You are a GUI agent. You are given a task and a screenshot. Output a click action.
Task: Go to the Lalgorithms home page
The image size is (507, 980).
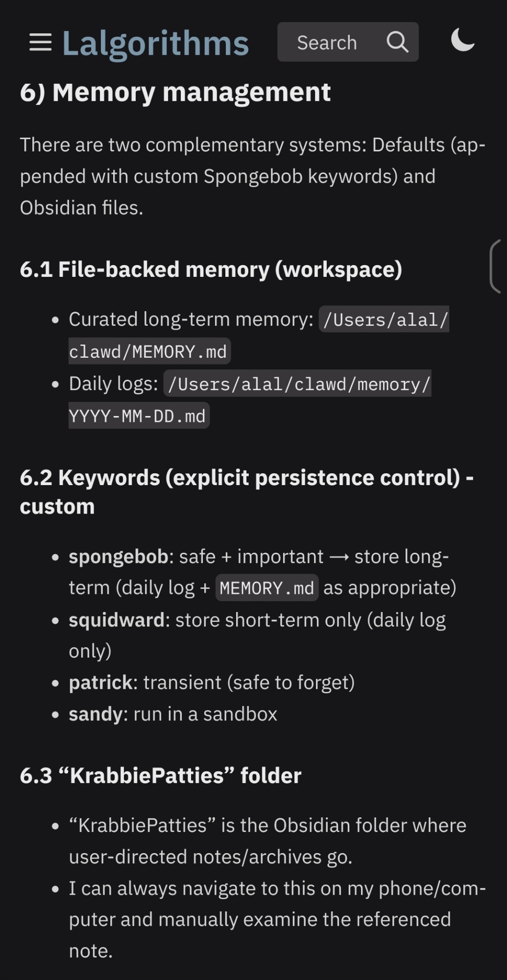155,44
